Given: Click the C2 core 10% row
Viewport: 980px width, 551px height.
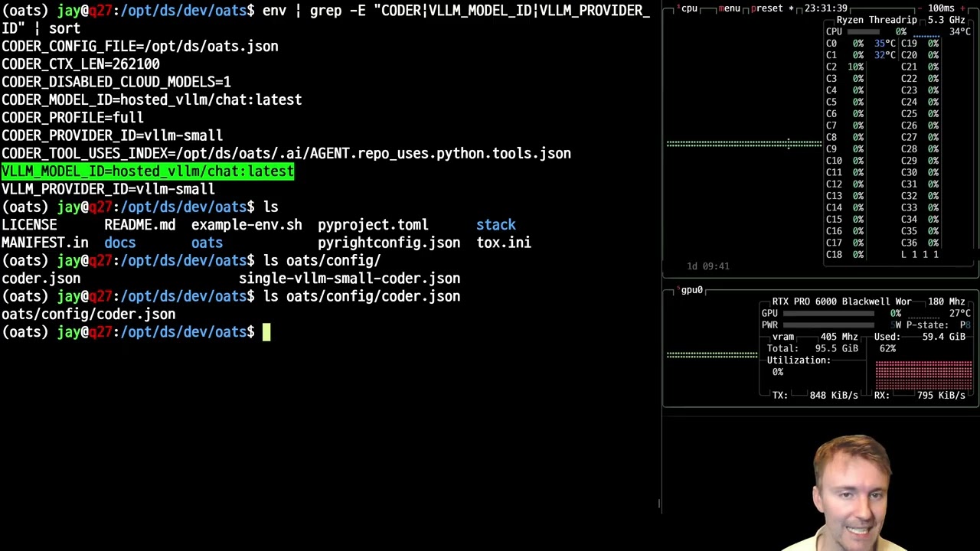Looking at the screenshot, I should point(845,67).
